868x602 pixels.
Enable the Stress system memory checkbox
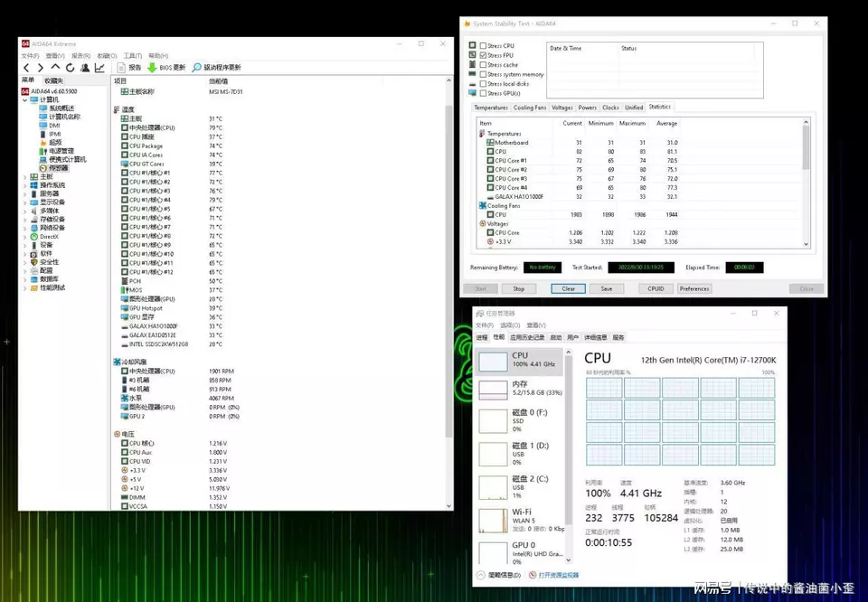[x=483, y=74]
